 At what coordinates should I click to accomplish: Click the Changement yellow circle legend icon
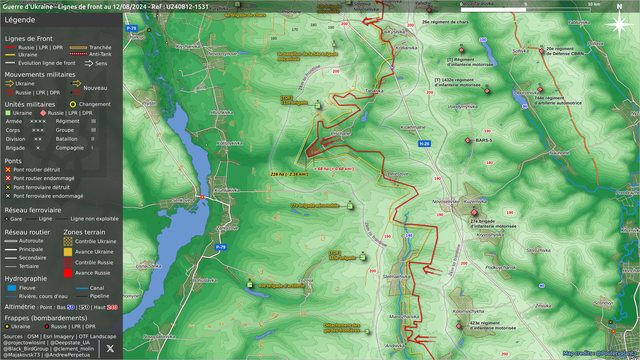point(73,104)
